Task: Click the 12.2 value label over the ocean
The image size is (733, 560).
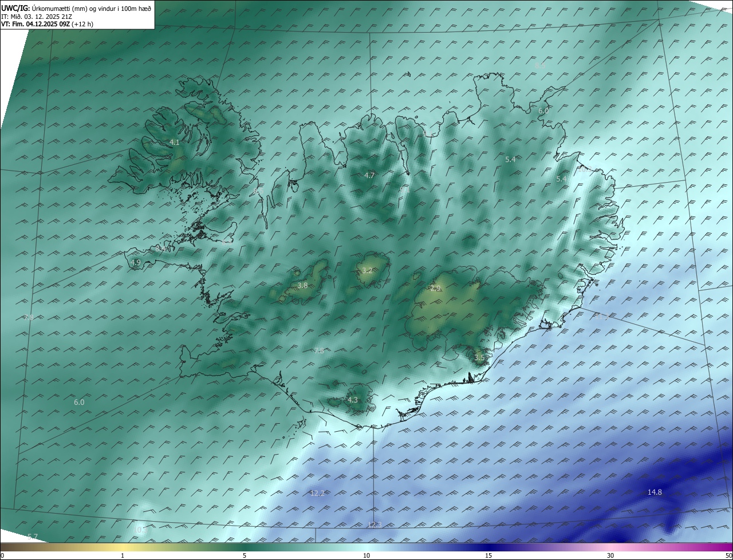Action: 317,493
